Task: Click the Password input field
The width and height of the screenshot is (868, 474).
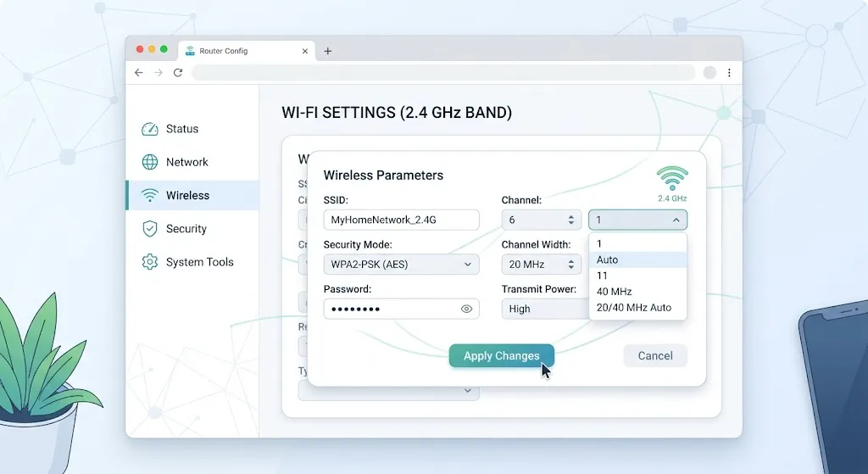Action: tap(401, 309)
